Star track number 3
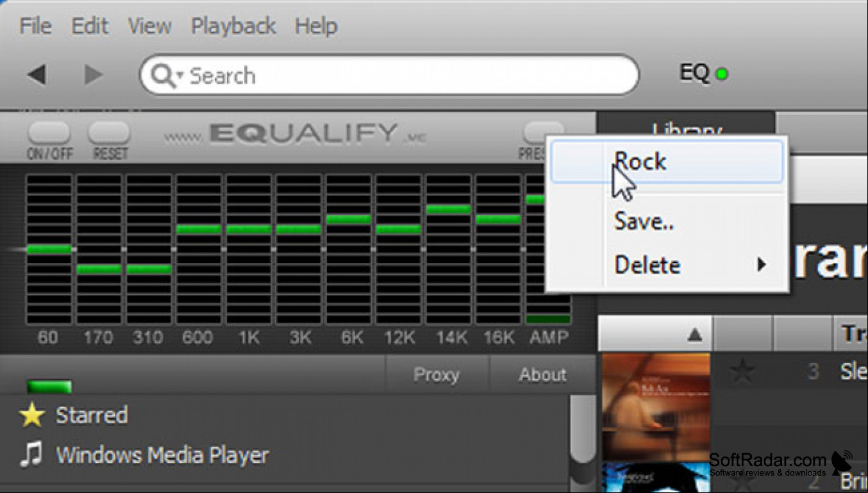Image resolution: width=868 pixels, height=493 pixels. tap(743, 371)
